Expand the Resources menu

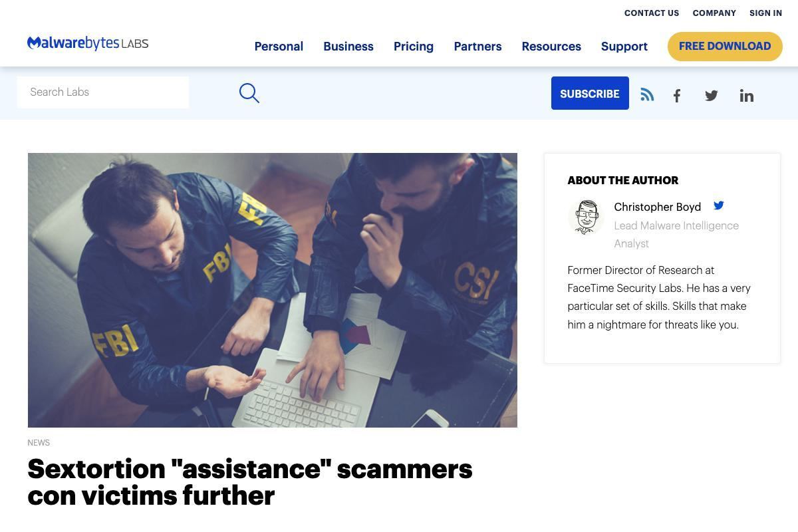[551, 47]
